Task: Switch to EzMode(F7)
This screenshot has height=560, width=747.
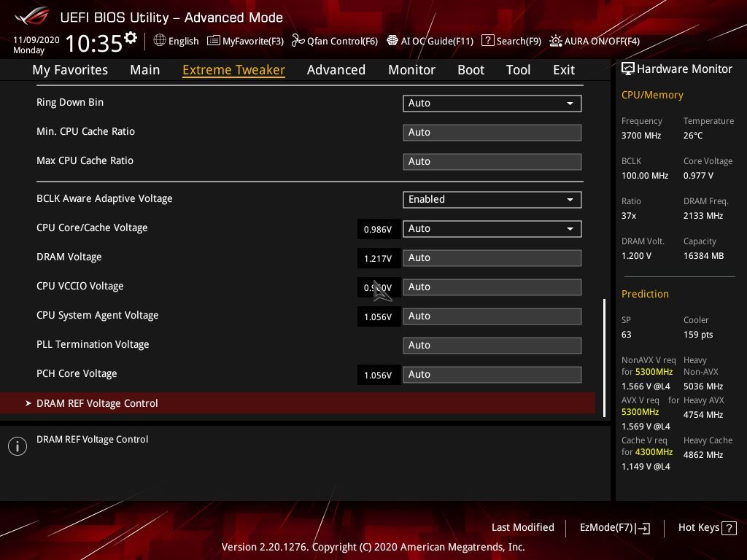Action: (614, 528)
